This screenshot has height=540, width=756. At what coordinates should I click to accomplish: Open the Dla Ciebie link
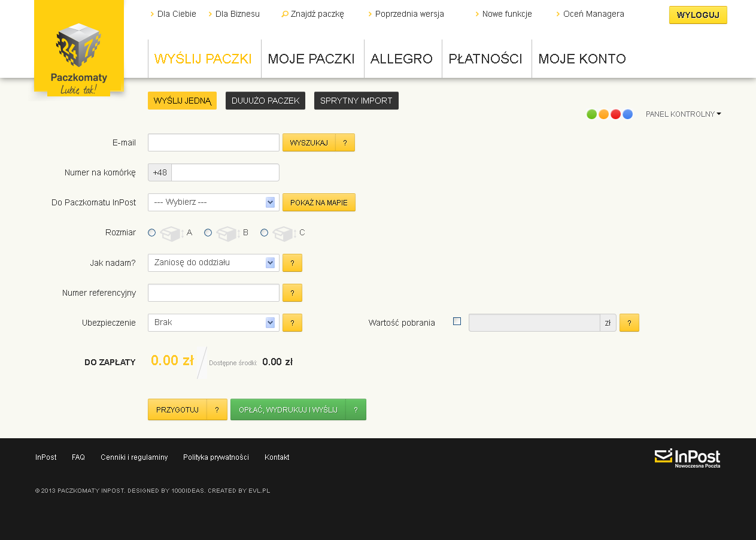177,14
